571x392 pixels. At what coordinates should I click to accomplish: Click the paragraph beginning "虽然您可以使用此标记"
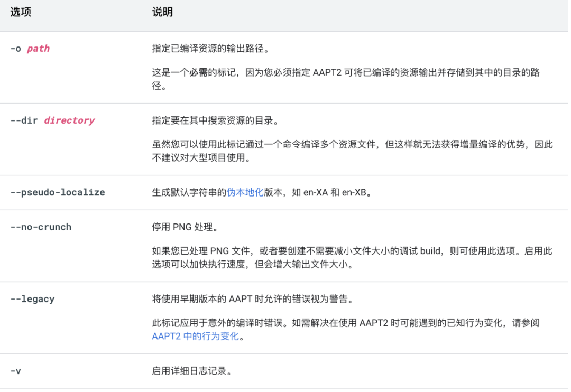(353, 151)
